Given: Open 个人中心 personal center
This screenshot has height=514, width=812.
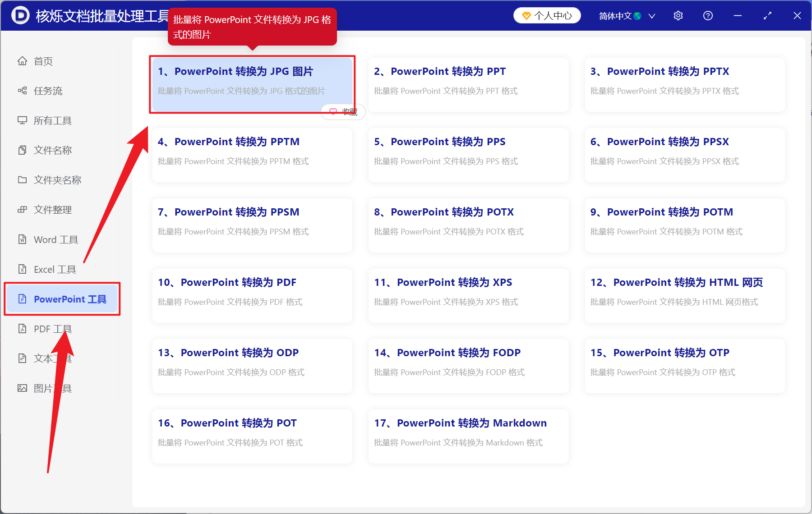Looking at the screenshot, I should (x=547, y=16).
